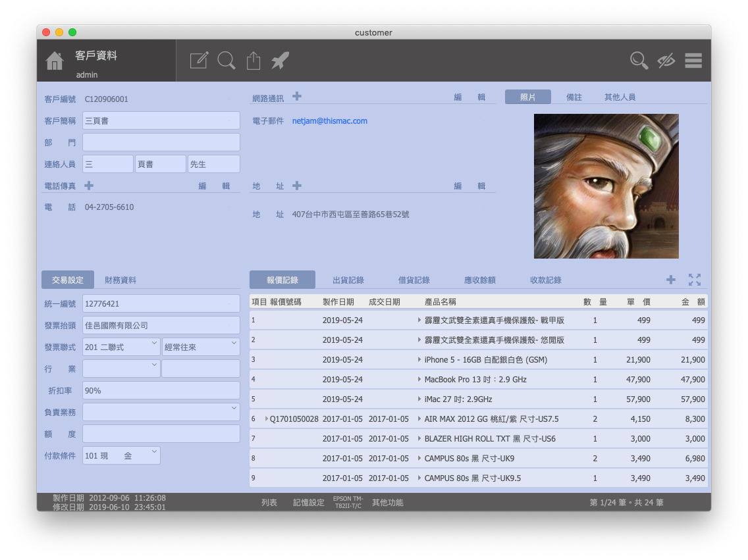This screenshot has height=560, width=748.
Task: Click the edit record pencil icon
Action: pyautogui.click(x=199, y=61)
